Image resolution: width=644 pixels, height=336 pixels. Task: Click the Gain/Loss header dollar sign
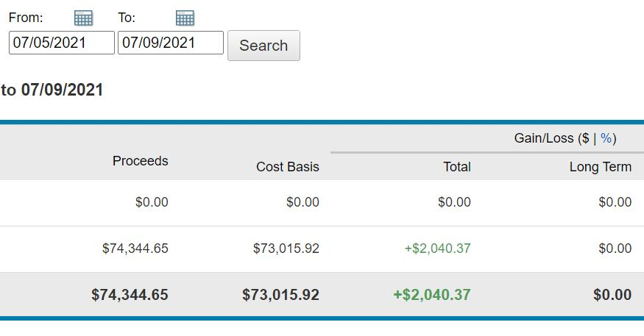[584, 138]
